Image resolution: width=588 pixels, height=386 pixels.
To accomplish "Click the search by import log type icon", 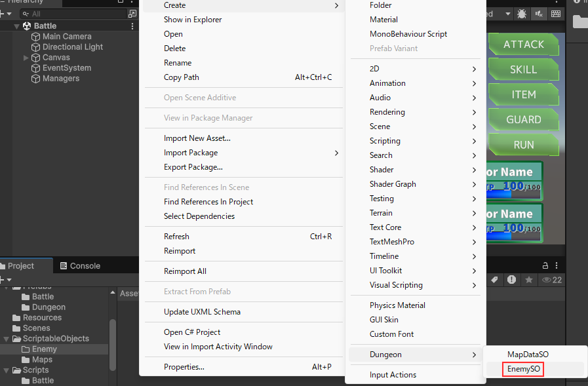I will click(511, 280).
